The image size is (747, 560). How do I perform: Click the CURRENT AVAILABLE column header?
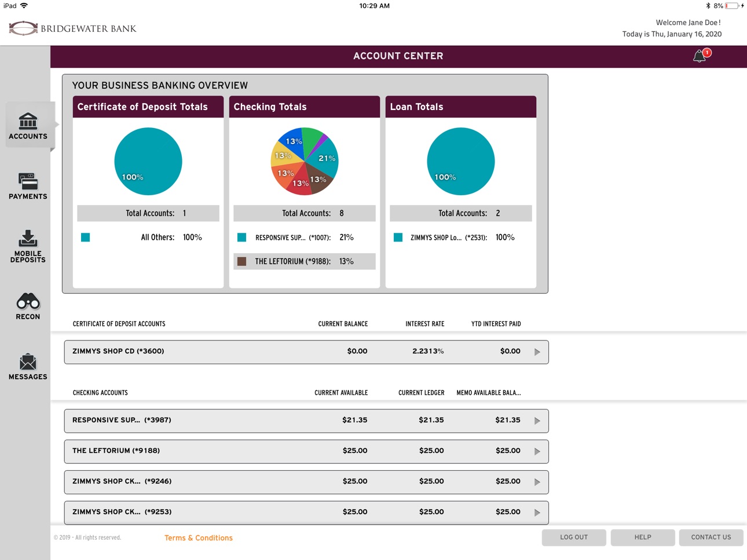point(341,393)
